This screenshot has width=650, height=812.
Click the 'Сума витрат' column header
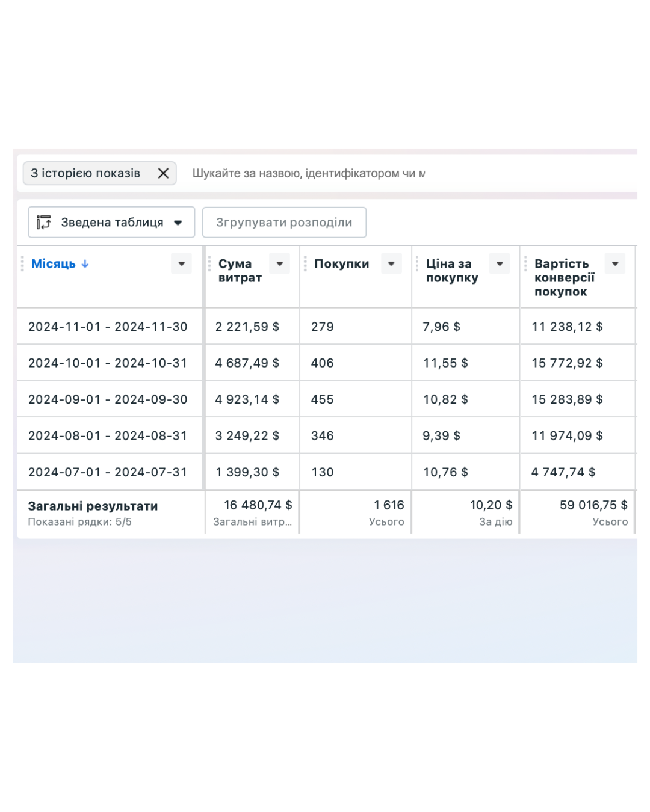[x=240, y=271]
